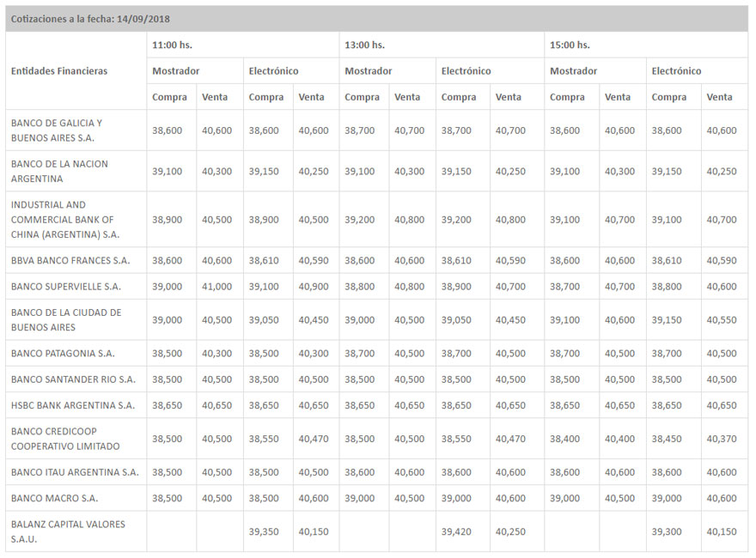Click the 'Banco Patagonia S.A.' row label

(x=63, y=353)
